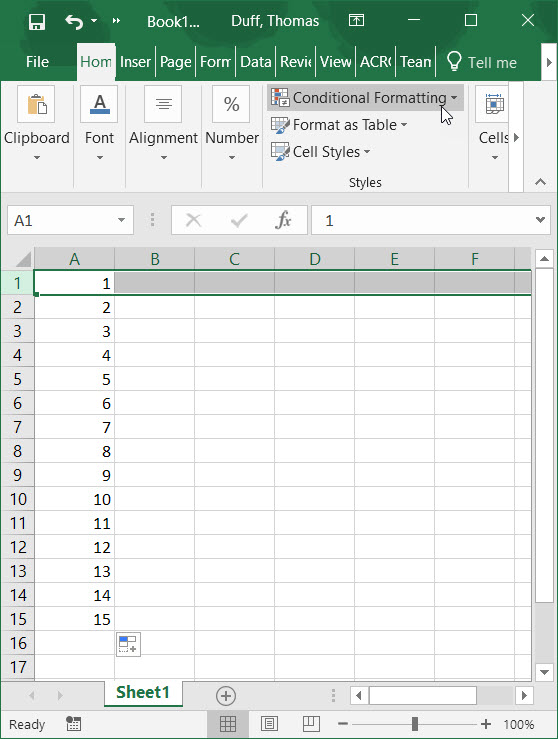Viewport: 558px width, 739px height.
Task: Click the Save icon in title bar
Action: 37,21
